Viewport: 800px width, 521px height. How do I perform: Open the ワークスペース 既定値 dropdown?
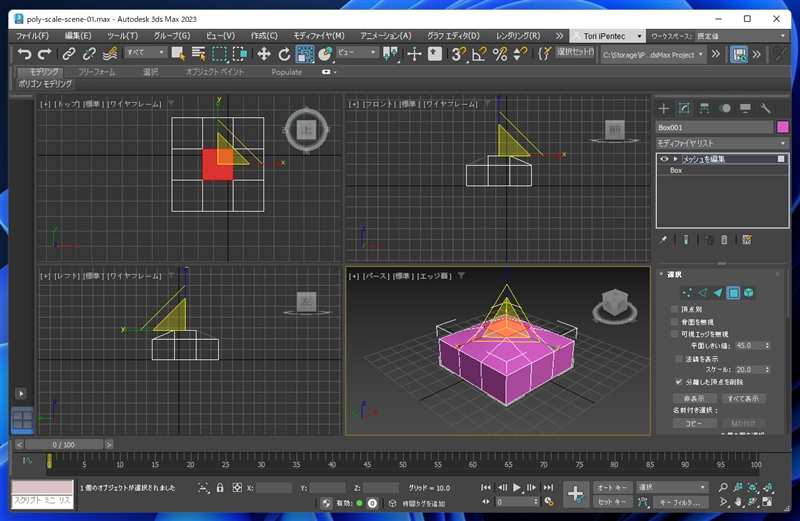point(742,36)
